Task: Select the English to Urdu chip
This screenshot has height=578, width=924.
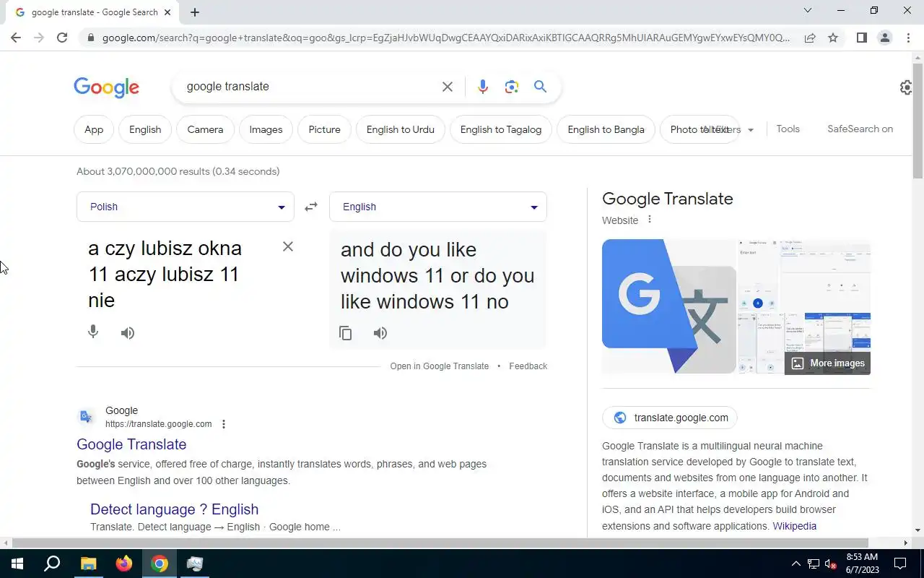Action: [x=401, y=129]
